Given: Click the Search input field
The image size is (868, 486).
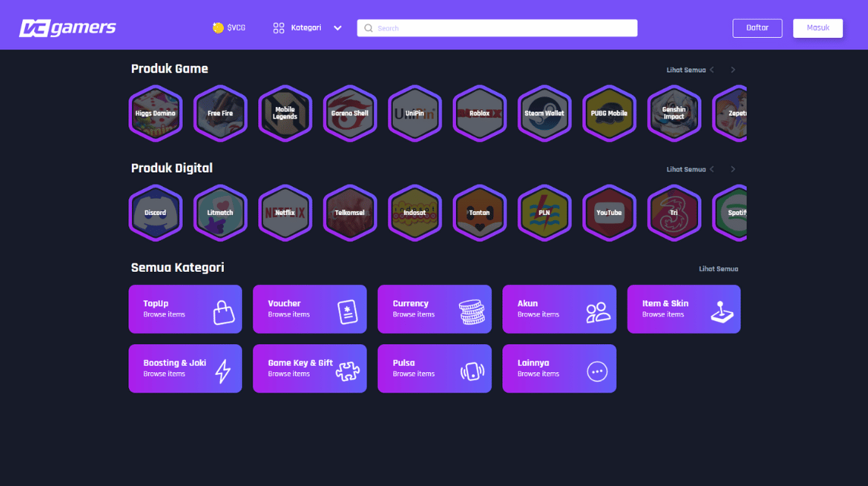Looking at the screenshot, I should (x=497, y=28).
